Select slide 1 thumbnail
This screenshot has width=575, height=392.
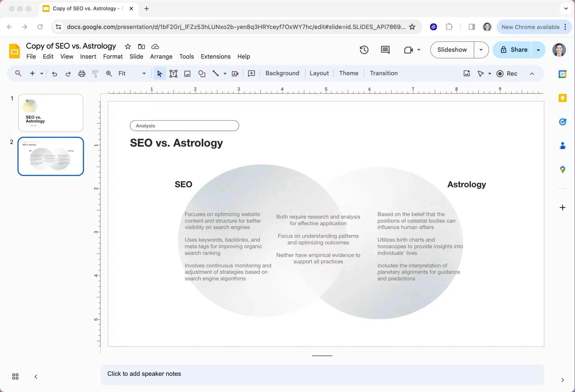tap(51, 113)
